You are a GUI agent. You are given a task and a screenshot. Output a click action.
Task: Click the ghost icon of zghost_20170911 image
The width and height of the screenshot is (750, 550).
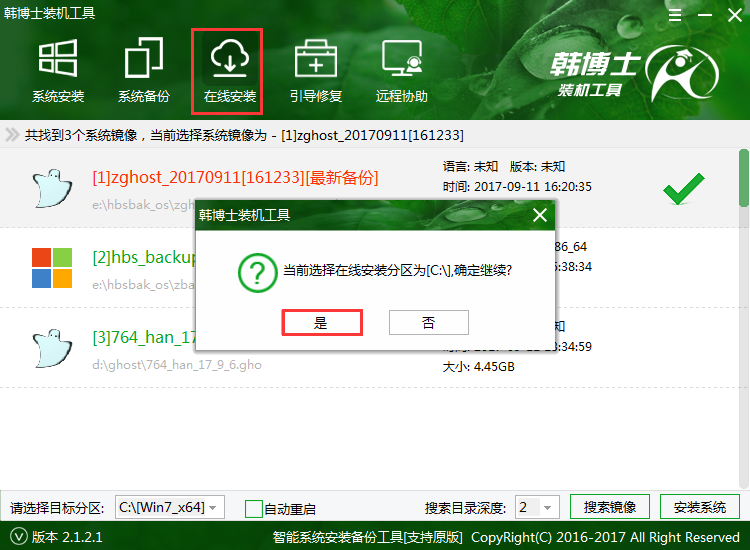pos(51,186)
